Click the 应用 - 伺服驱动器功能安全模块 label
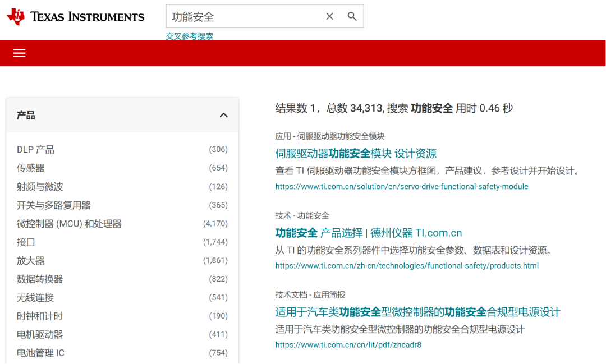Screen dimensions: 606x364 pos(330,136)
